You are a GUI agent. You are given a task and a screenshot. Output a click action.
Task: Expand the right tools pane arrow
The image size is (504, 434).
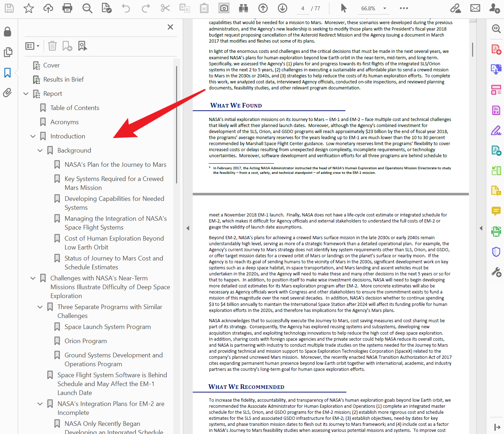(x=481, y=228)
